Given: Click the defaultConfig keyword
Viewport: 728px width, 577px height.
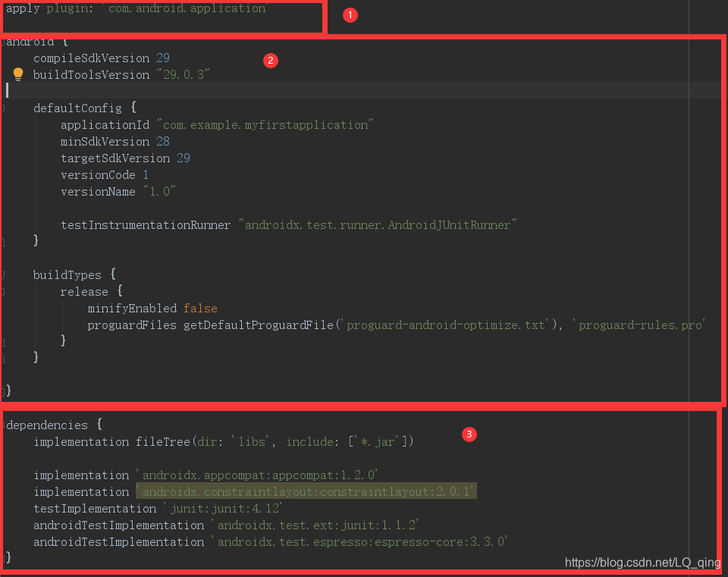Looking at the screenshot, I should pos(77,108).
